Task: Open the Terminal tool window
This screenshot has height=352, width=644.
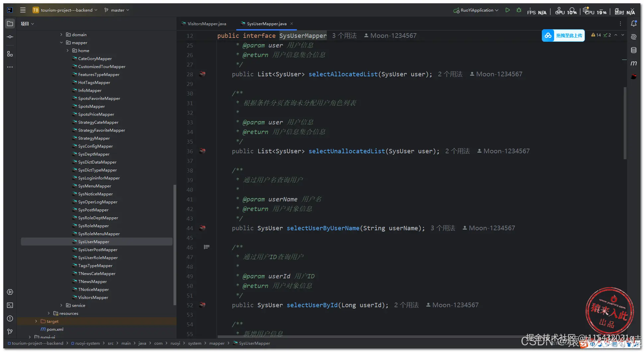Action: coord(10,305)
